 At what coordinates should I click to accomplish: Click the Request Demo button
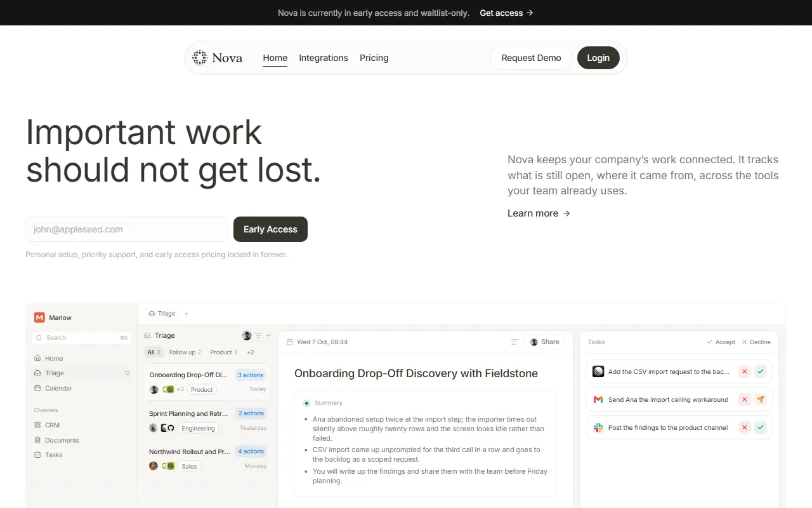click(x=531, y=58)
